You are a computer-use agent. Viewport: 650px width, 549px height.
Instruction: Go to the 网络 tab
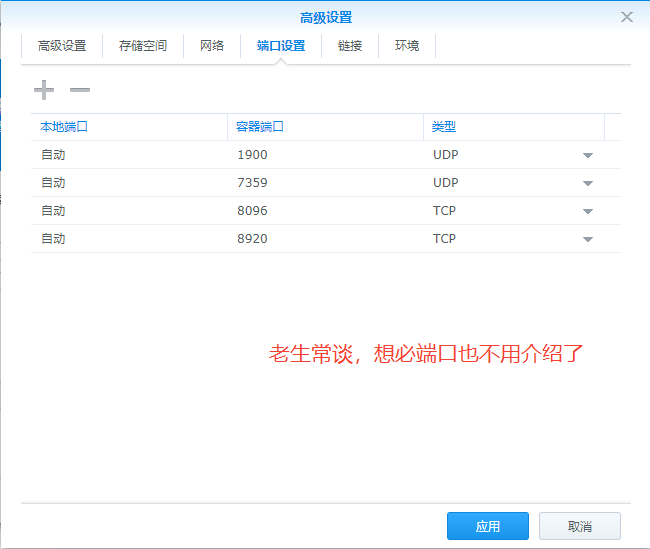point(212,46)
